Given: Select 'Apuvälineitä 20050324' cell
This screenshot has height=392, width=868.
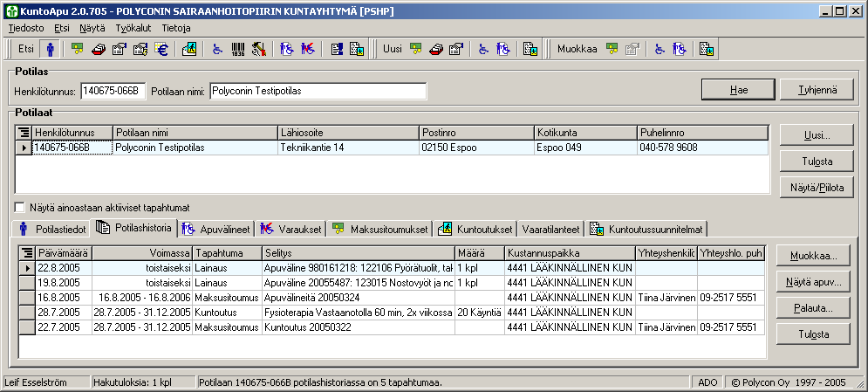Looking at the screenshot, I should click(359, 298).
